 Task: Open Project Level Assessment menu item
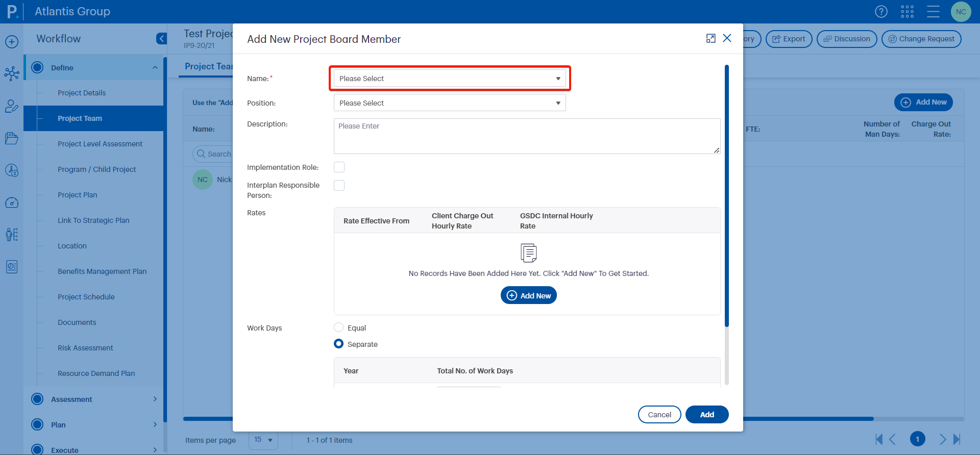click(100, 144)
